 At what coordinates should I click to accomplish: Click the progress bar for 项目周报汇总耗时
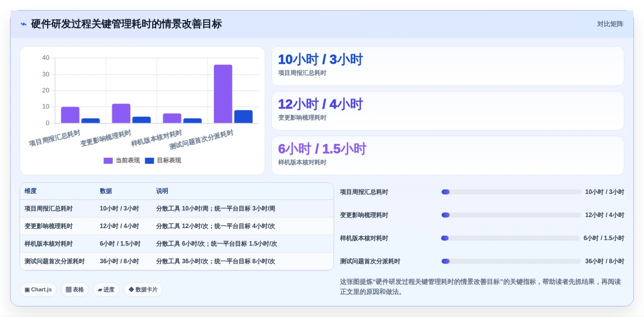511,192
